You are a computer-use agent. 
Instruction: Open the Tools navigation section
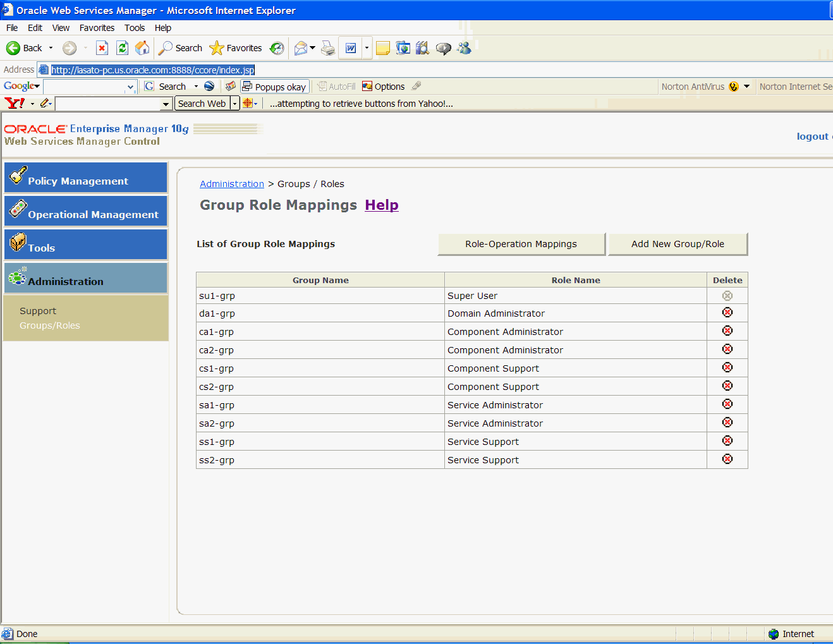pos(86,245)
